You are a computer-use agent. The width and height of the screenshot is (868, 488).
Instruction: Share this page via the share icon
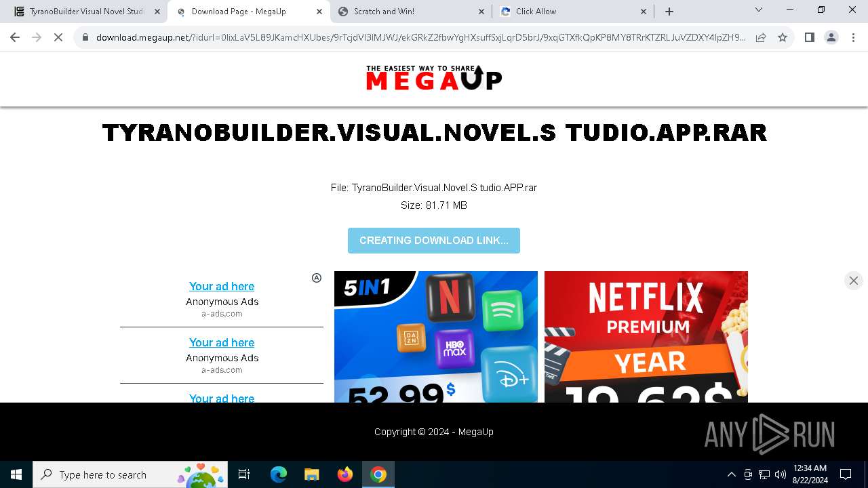[761, 37]
